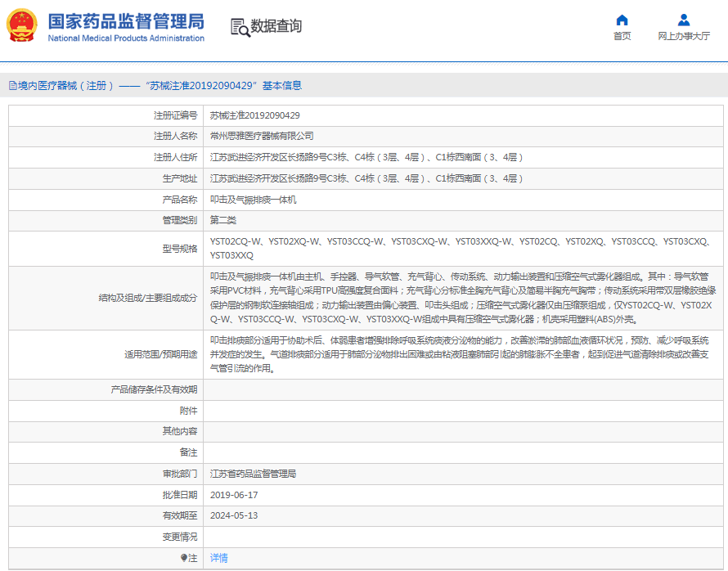Click the 审批部门 row label

click(x=180, y=474)
